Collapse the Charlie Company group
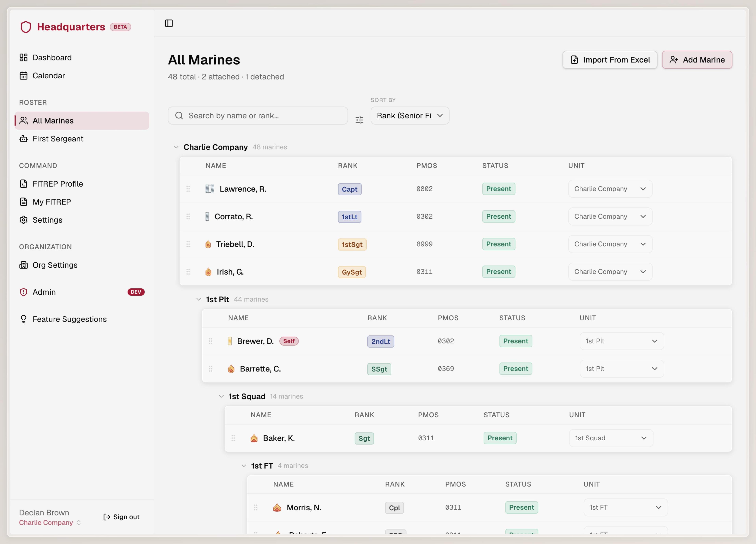 (176, 147)
